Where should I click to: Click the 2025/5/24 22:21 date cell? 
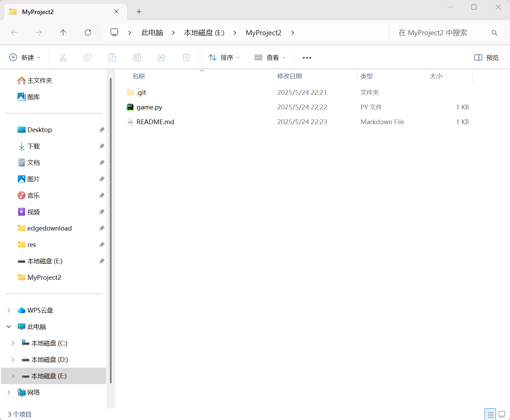[302, 92]
